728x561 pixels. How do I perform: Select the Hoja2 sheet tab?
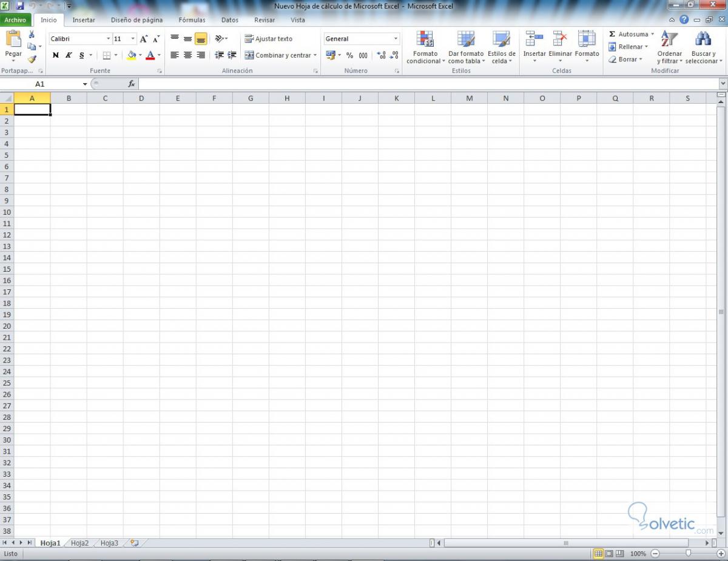point(79,543)
